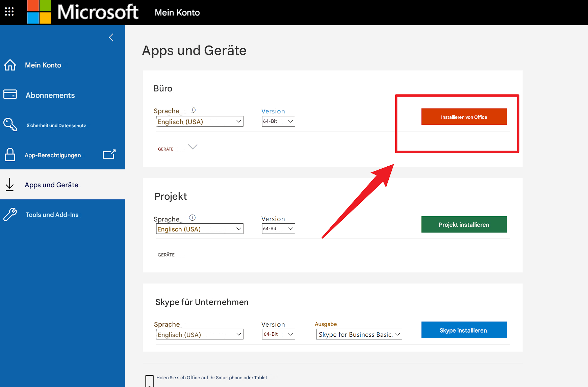588x387 pixels.
Task: Go to Abonnements in the sidebar
Action: [x=50, y=95]
